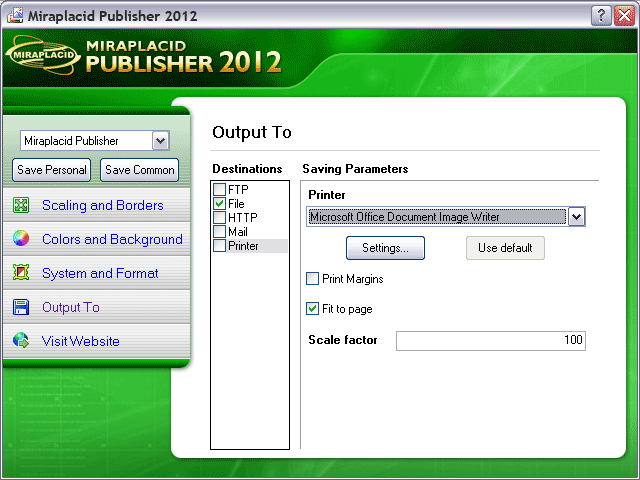Click the Colors and Background color wheel icon

point(21,238)
